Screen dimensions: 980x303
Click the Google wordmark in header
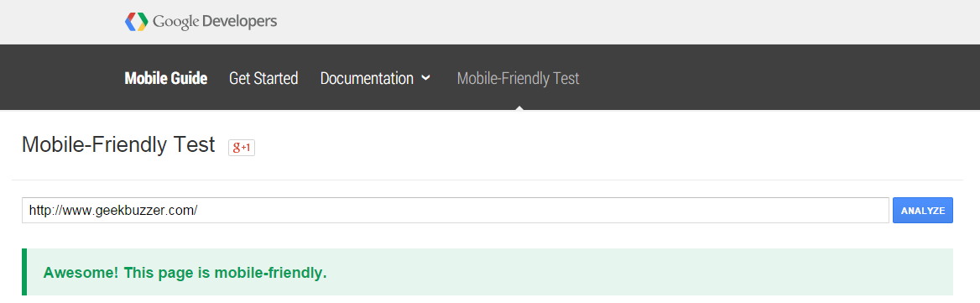pos(175,22)
